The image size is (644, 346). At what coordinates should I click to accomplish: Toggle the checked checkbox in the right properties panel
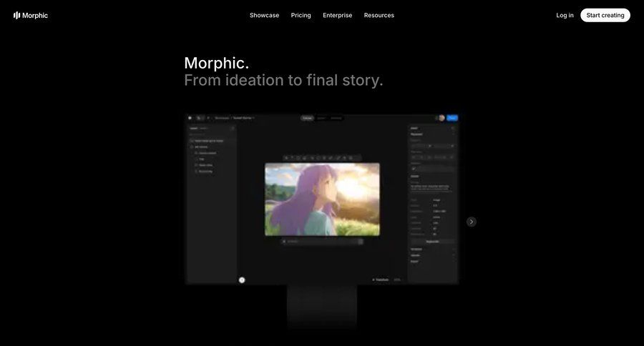[x=414, y=169]
